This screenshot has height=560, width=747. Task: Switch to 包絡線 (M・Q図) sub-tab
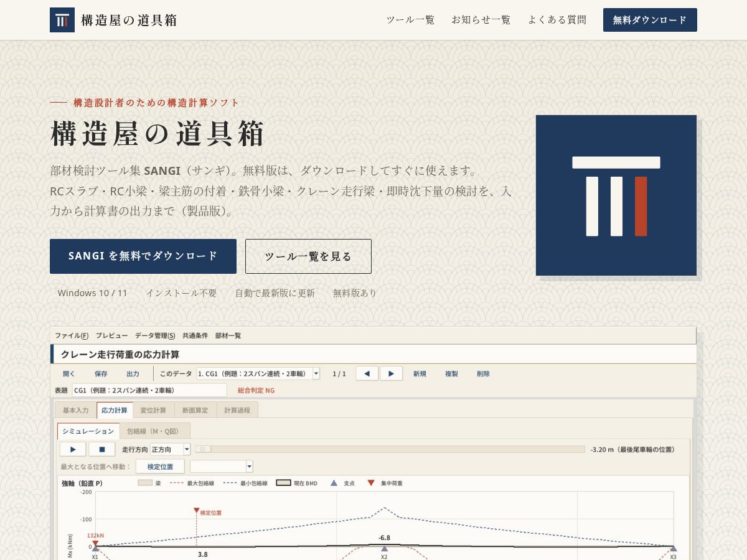(x=155, y=431)
